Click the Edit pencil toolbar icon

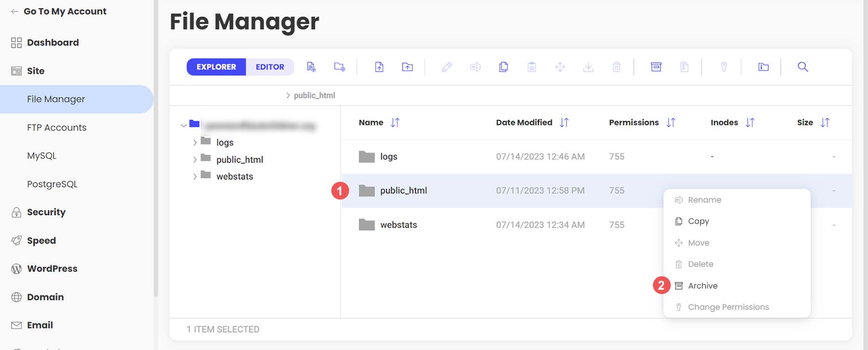[447, 67]
